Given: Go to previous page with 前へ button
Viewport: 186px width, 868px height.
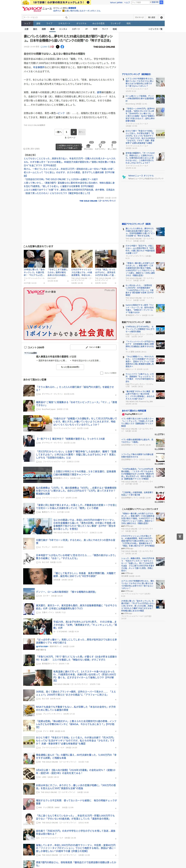Looking at the screenshot, I should [59, 132].
